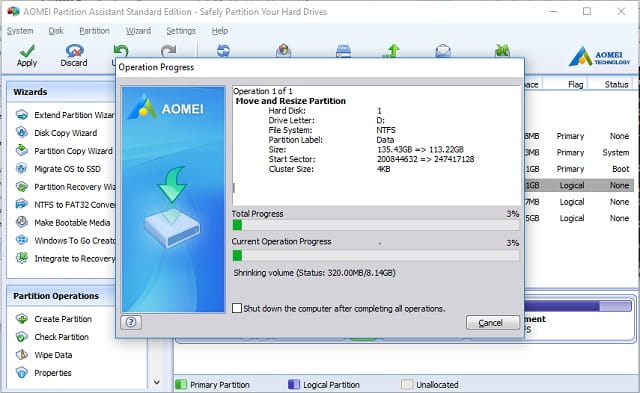
Task: Click the sidebar scroll down arrow
Action: [157, 382]
